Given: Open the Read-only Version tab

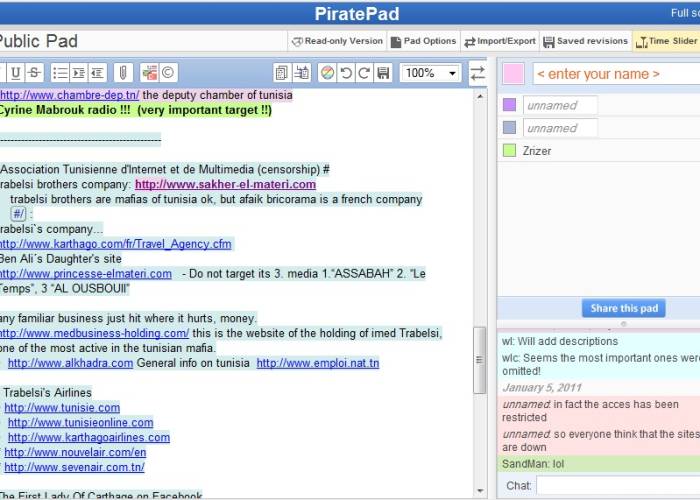Looking at the screenshot, I should click(337, 41).
